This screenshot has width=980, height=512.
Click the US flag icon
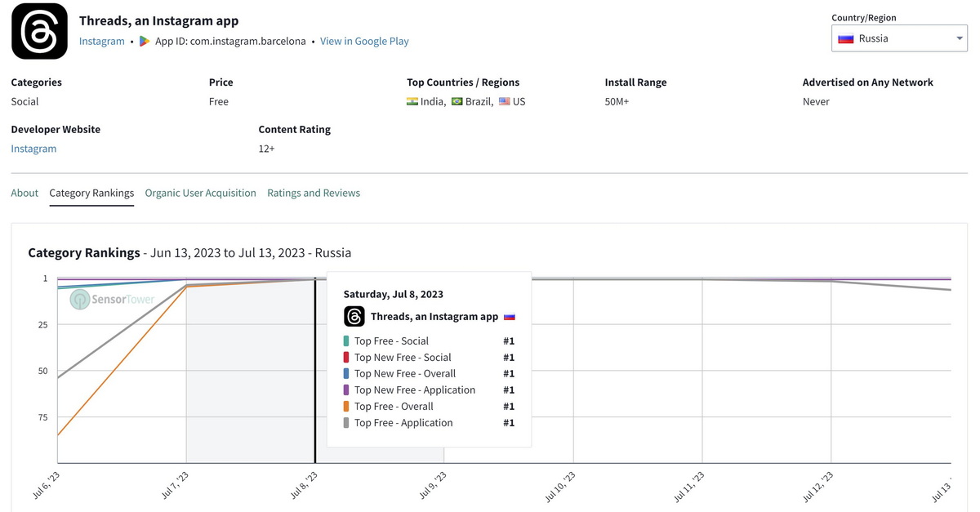click(505, 101)
